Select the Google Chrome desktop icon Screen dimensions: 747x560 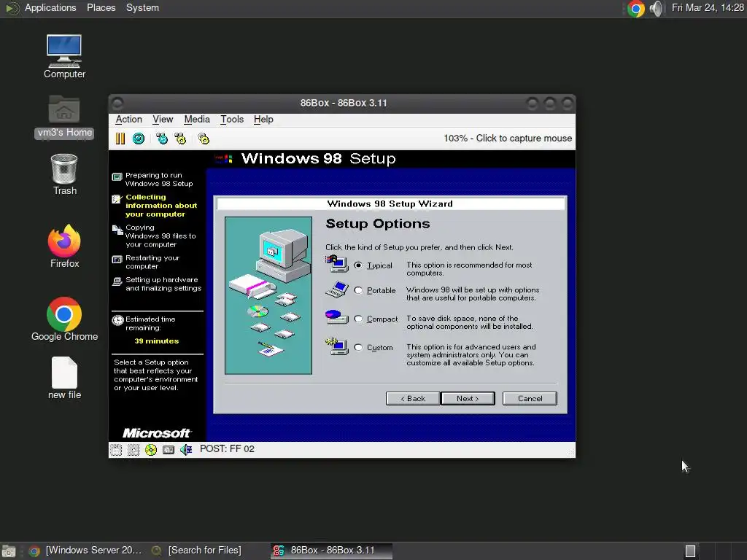(64, 319)
